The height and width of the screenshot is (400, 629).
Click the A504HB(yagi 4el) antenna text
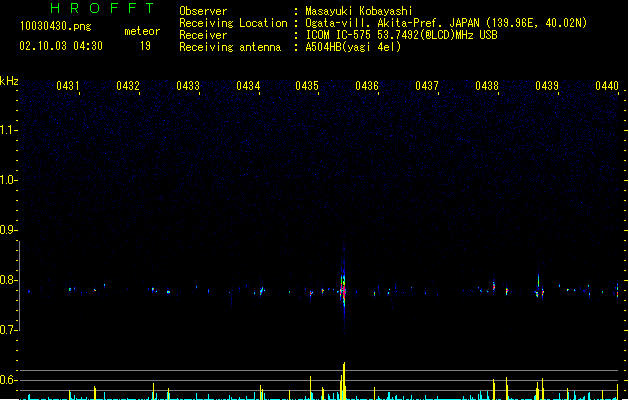point(353,47)
